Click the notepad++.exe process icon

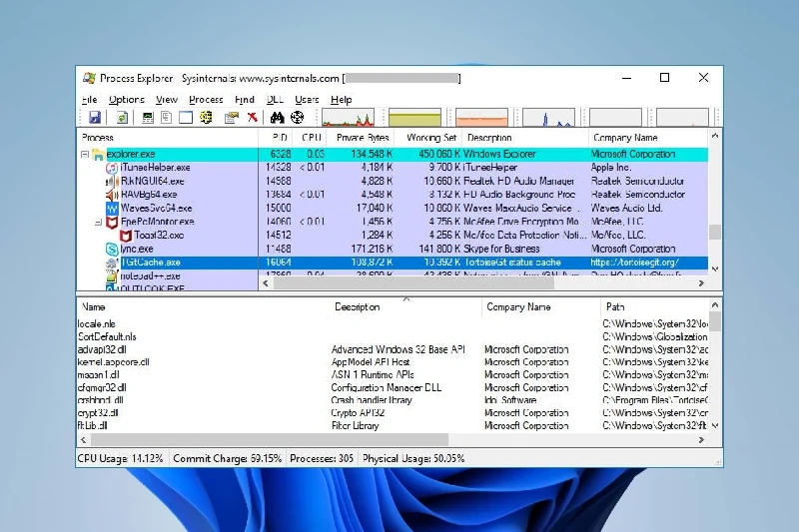point(112,275)
